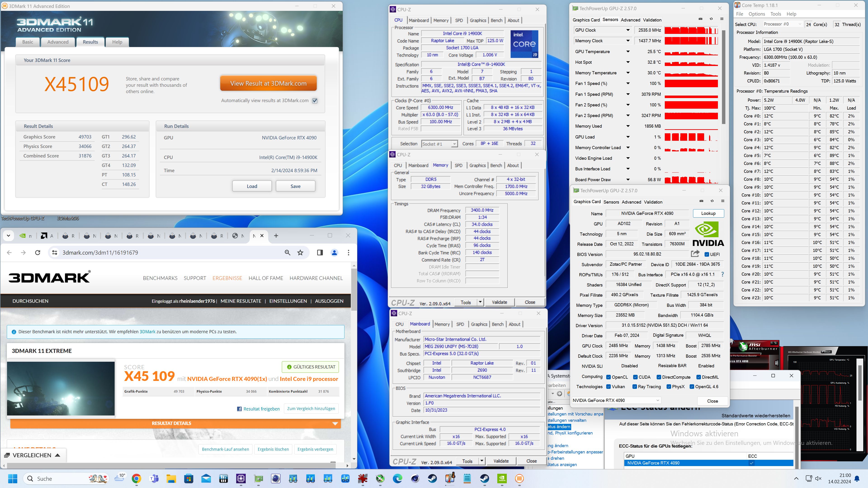Toggle automatically view results at 3DMark.com checkbox
Viewport: 868px width, 488px height.
(315, 100)
